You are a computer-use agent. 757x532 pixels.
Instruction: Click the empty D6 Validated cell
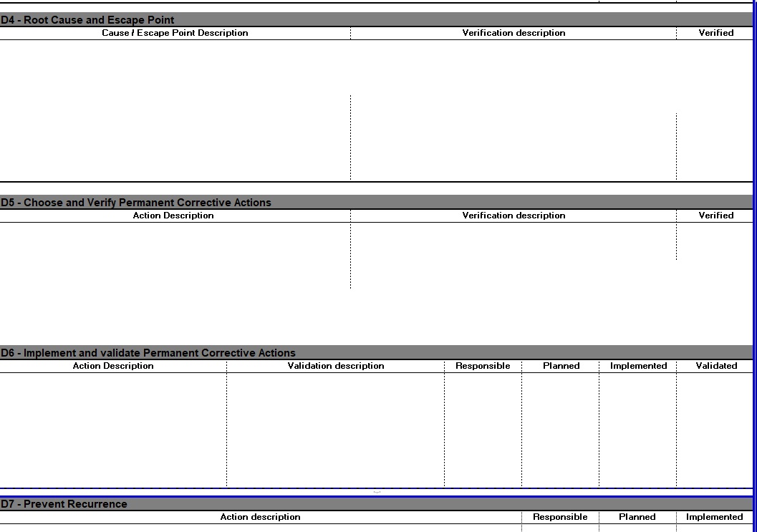click(715, 430)
